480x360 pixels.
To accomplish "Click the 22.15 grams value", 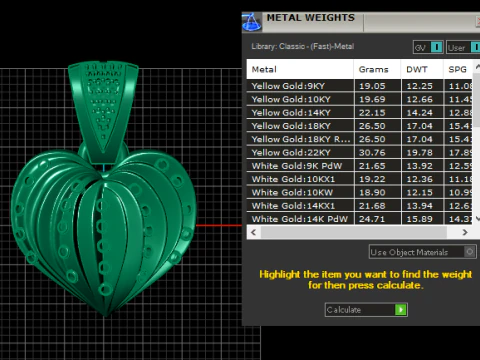I will [372, 113].
